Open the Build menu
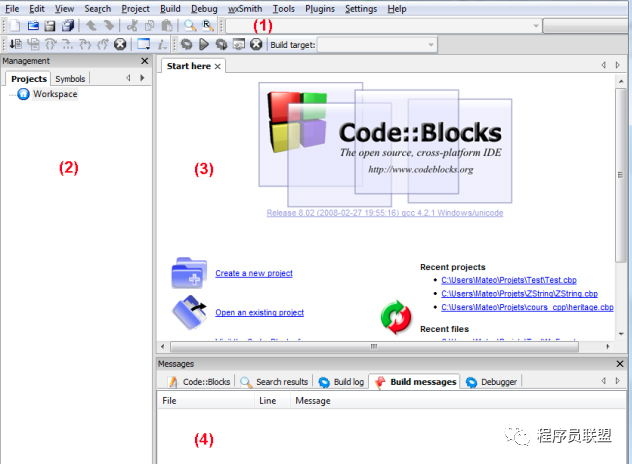Screen dimensions: 632x464 tap(170, 8)
